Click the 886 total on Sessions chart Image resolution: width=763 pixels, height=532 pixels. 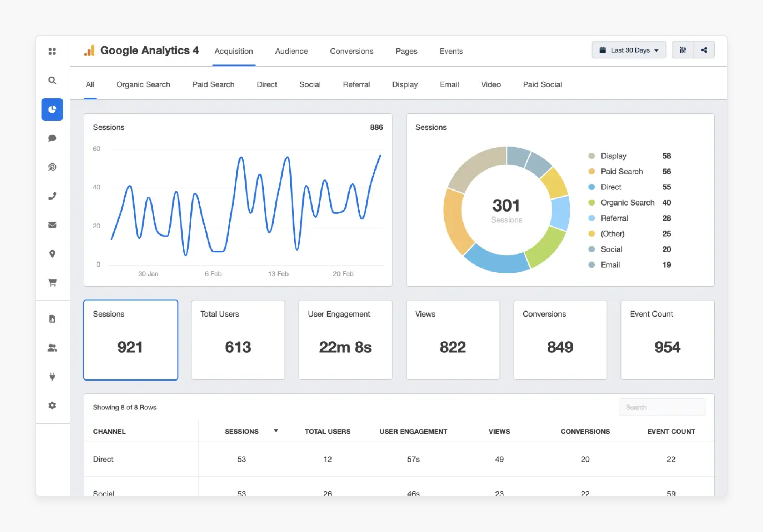377,127
